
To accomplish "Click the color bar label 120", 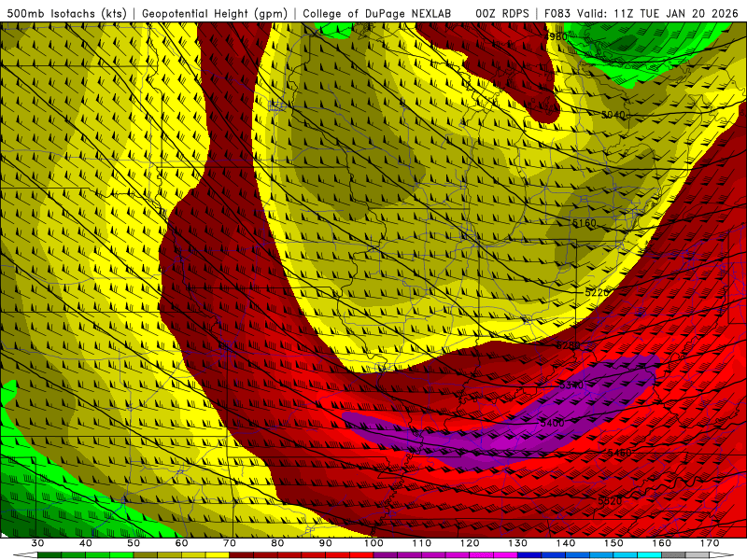I will coord(470,543).
